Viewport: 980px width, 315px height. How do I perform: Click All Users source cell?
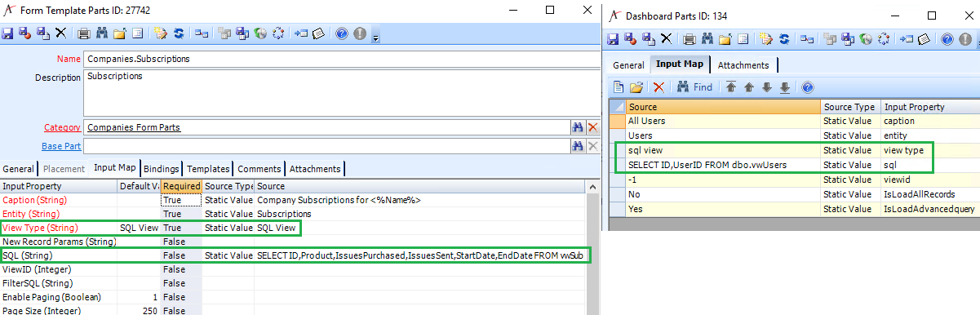723,121
